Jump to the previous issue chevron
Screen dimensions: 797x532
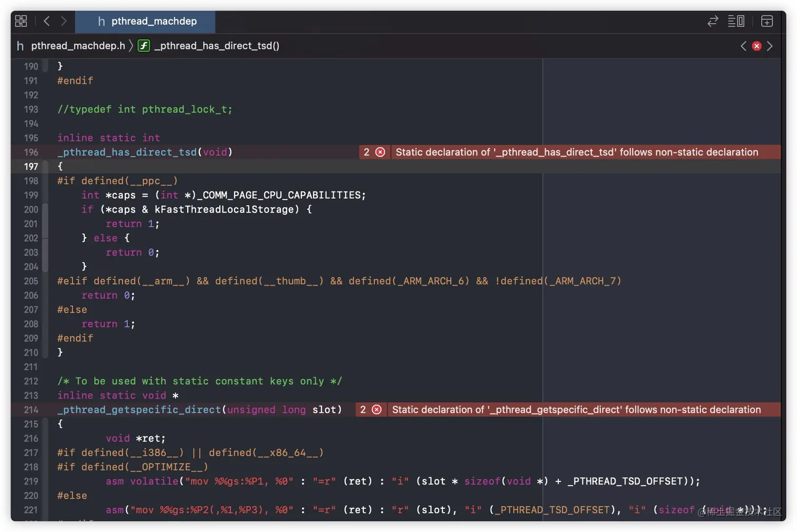tap(743, 46)
